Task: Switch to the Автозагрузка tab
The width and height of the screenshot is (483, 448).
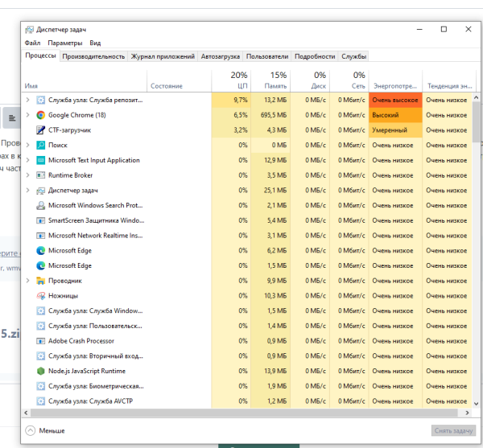Action: (x=220, y=56)
